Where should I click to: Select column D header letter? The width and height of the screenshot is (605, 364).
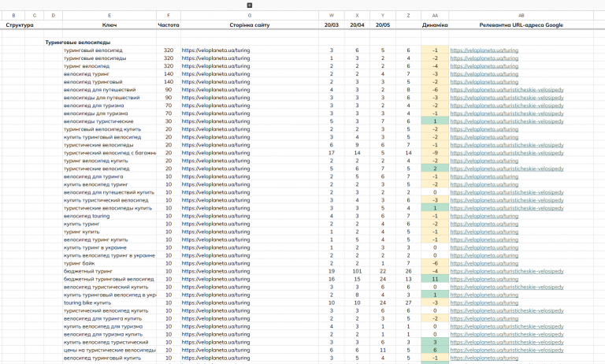(54, 16)
